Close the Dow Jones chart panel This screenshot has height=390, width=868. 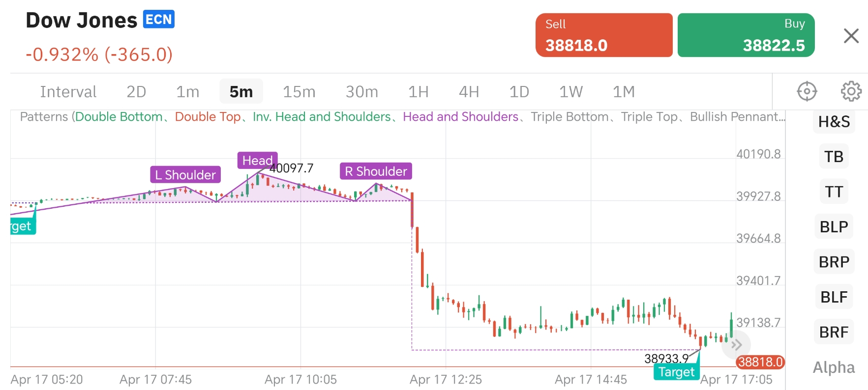(851, 36)
